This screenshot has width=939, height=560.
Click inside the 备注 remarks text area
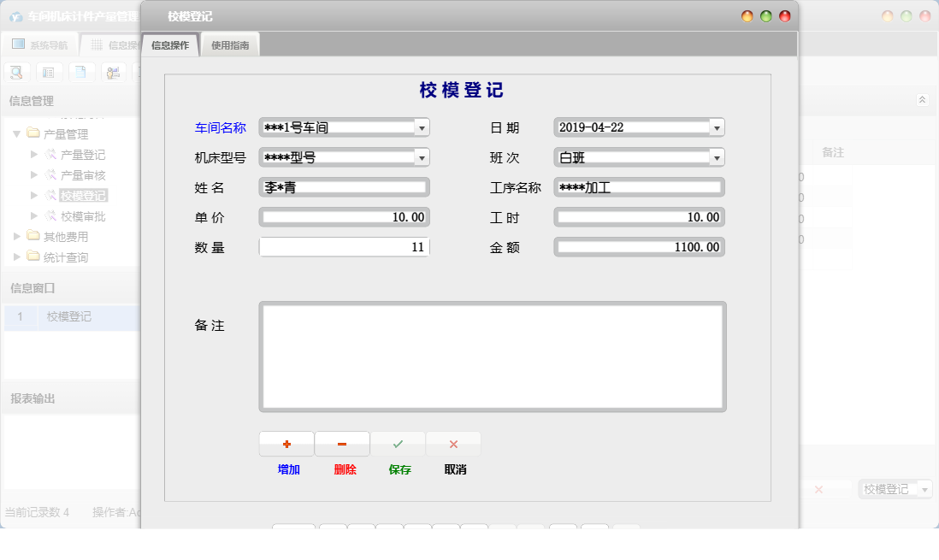click(x=492, y=355)
